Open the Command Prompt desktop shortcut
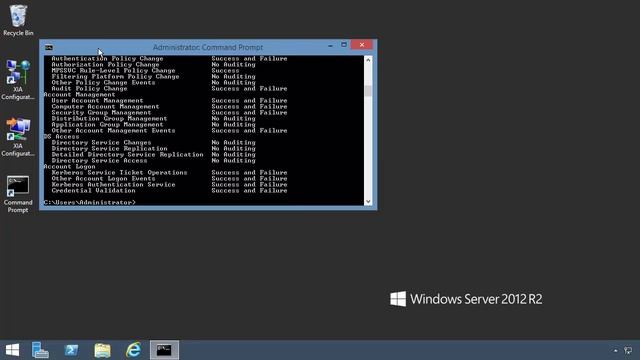The image size is (640, 360). (x=18, y=194)
